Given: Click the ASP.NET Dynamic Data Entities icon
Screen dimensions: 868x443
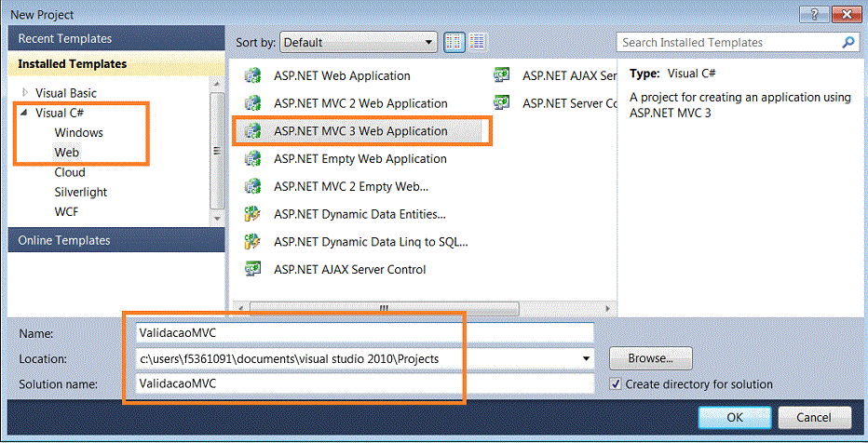Looking at the screenshot, I should 252,214.
